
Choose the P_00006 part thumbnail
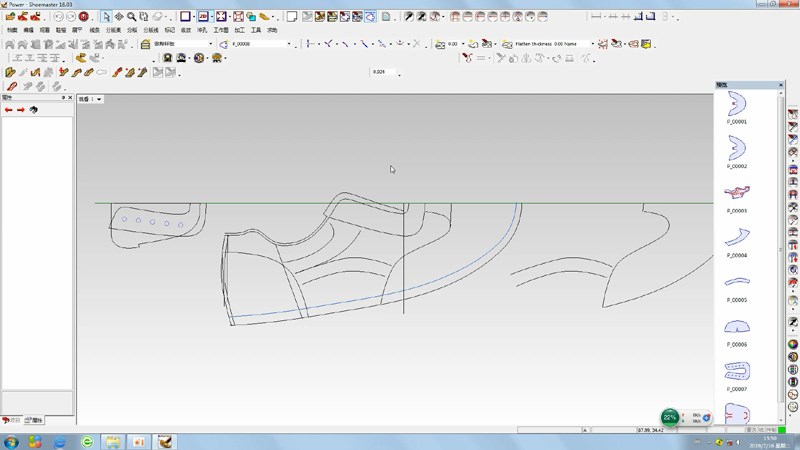coord(737,327)
